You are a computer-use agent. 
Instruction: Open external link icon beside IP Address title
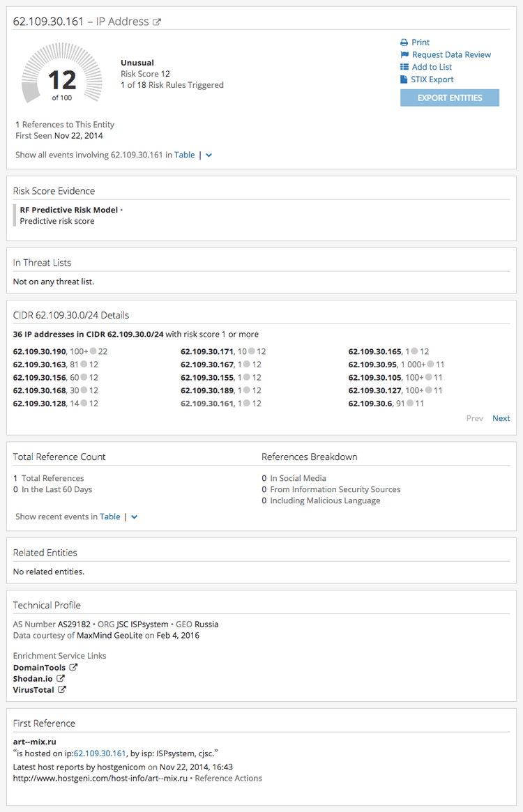coord(157,22)
